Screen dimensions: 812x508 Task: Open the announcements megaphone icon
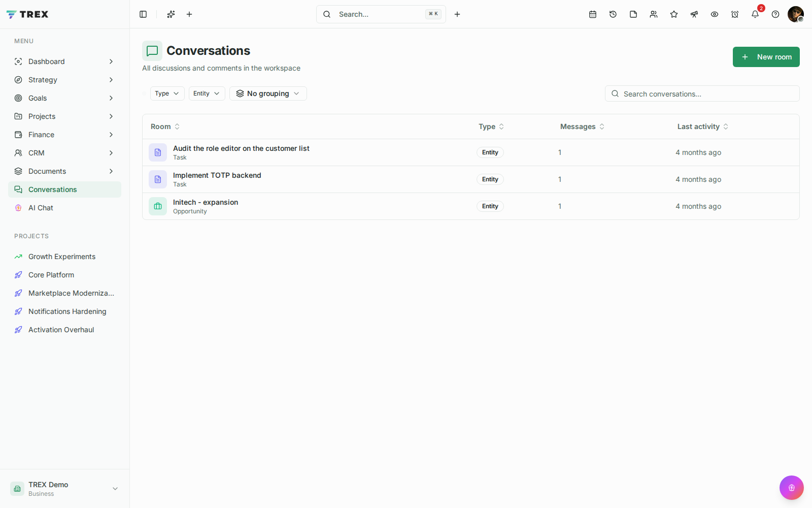tap(694, 14)
